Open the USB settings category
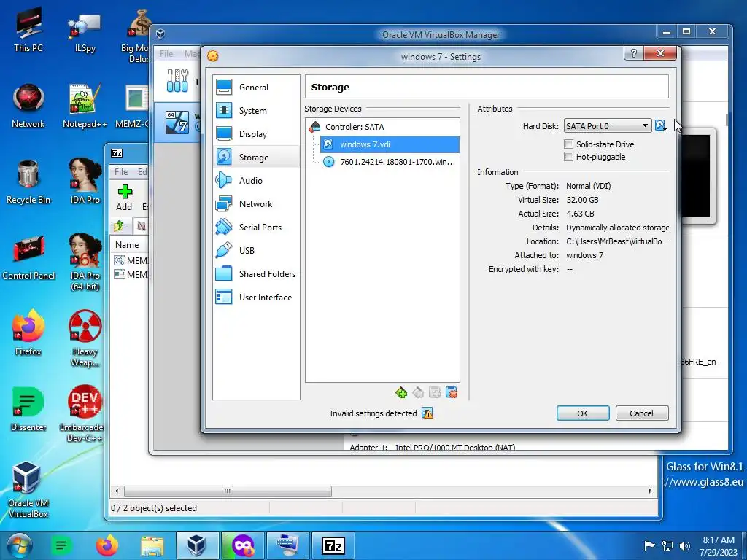This screenshot has width=747, height=560. [x=256, y=251]
